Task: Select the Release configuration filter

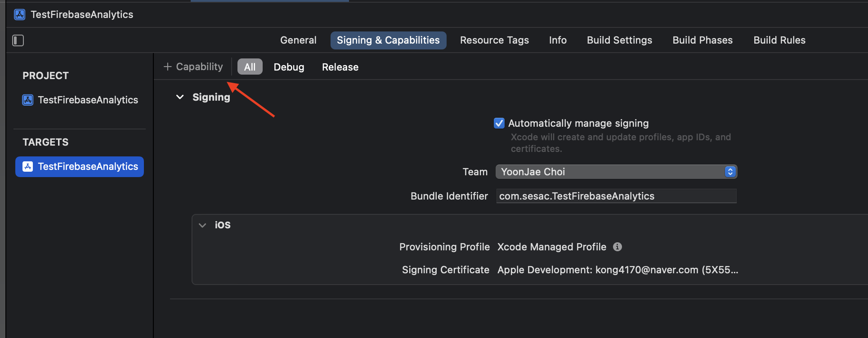Action: 340,67
